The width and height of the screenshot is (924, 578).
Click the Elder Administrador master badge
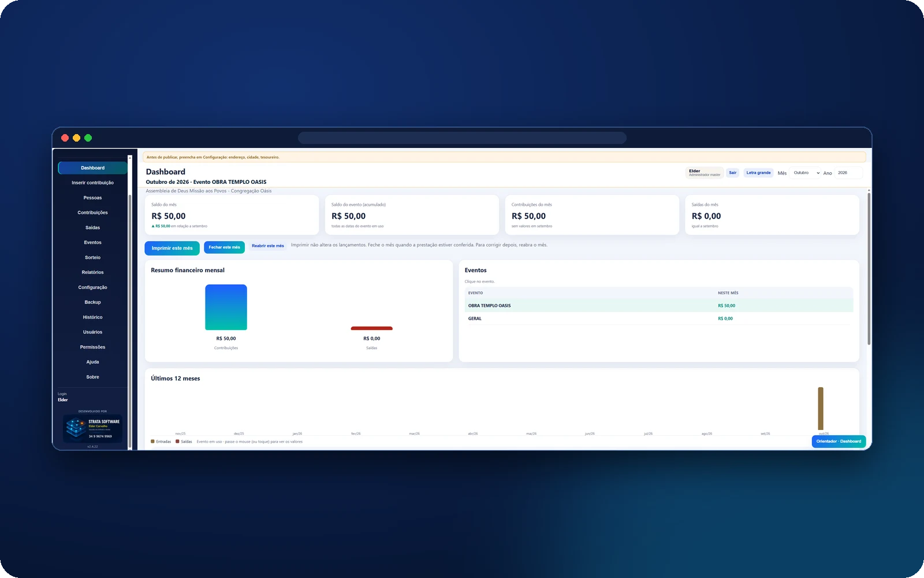click(705, 173)
